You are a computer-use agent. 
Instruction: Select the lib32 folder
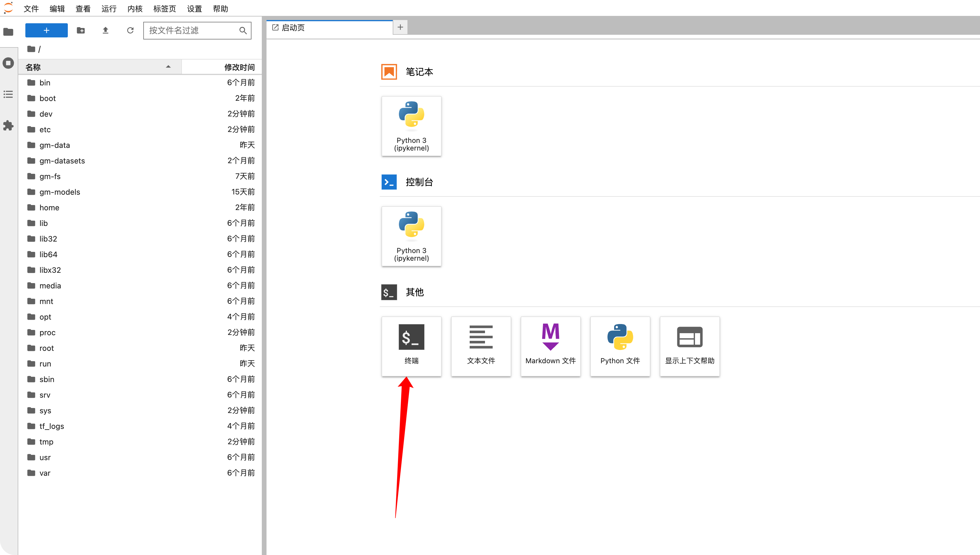click(140, 239)
